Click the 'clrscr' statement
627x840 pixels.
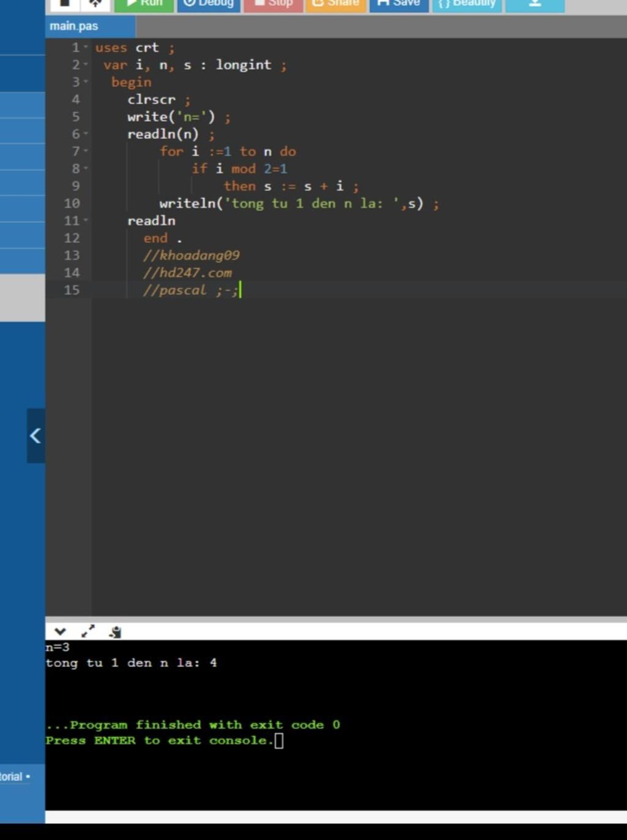151,99
